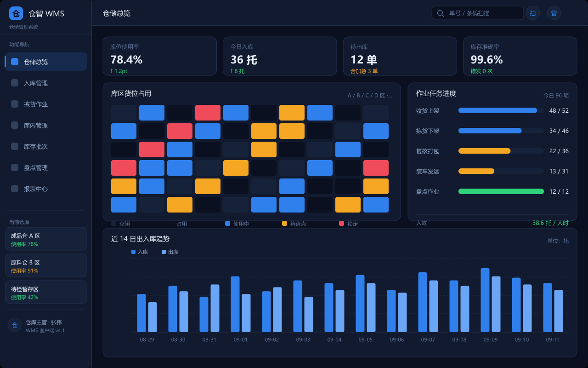Open the 库存准确率 99.6% card
The height and width of the screenshot is (368, 588).
coord(520,56)
